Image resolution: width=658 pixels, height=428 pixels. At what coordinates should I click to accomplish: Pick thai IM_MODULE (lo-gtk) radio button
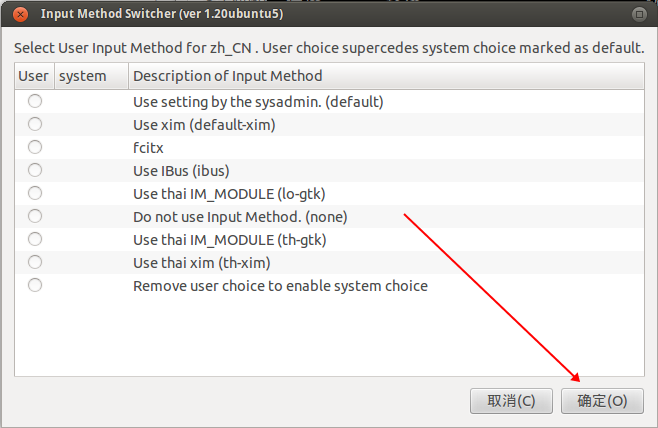tap(35, 193)
